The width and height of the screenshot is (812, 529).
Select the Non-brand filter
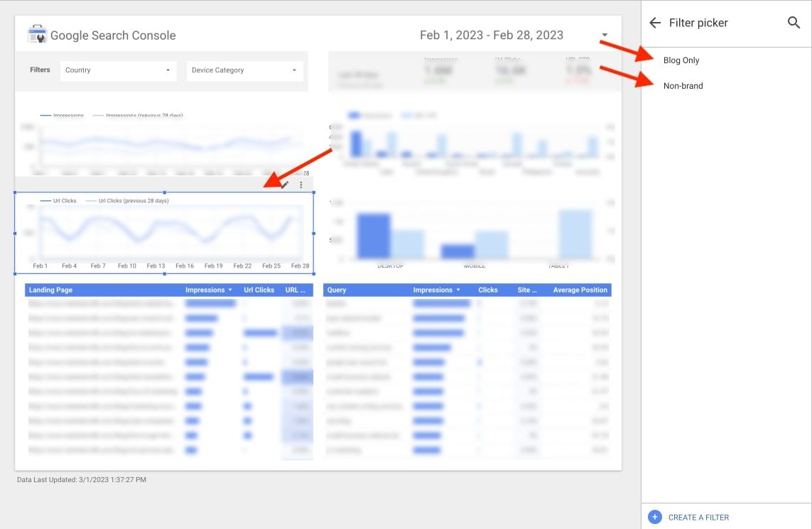tap(683, 86)
